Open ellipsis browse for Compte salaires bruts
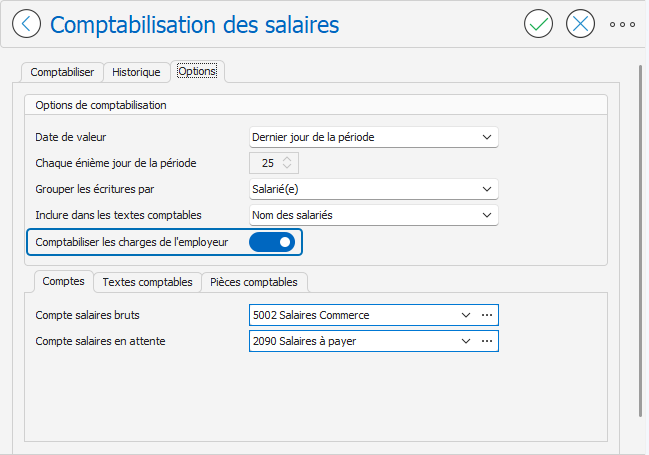649x455 pixels. pyautogui.click(x=487, y=315)
